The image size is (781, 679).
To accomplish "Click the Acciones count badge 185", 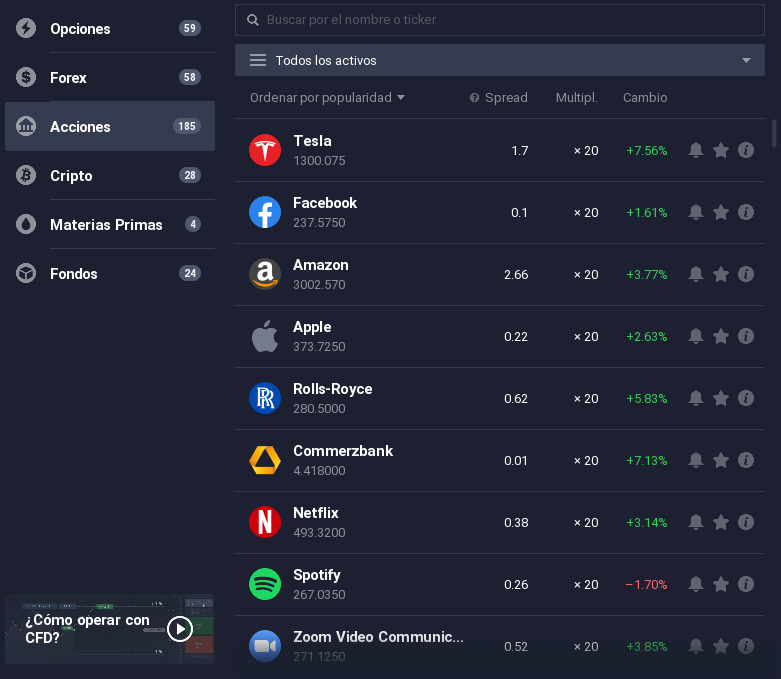I will 187,126.
